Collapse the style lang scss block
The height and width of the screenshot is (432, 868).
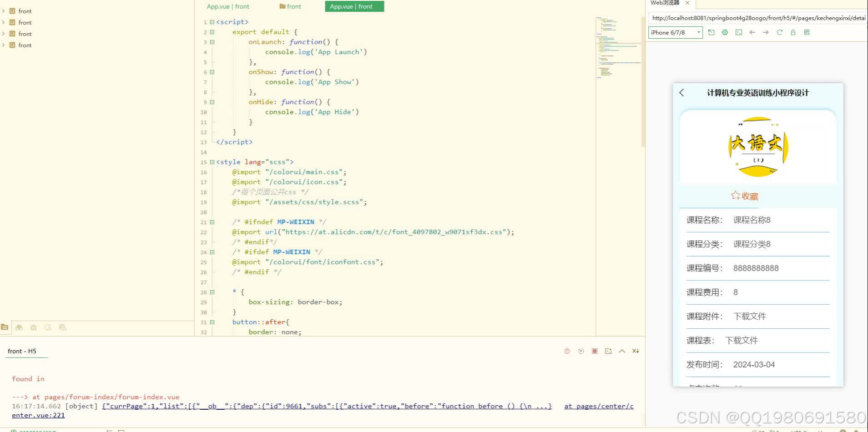(x=212, y=162)
